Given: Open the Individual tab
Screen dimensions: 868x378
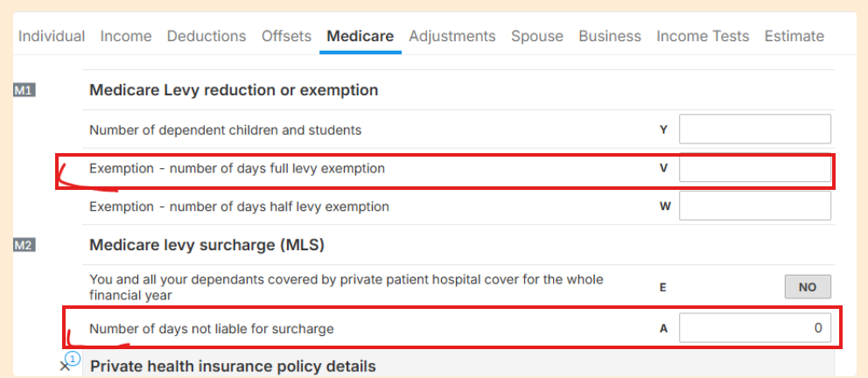Looking at the screenshot, I should click(52, 37).
